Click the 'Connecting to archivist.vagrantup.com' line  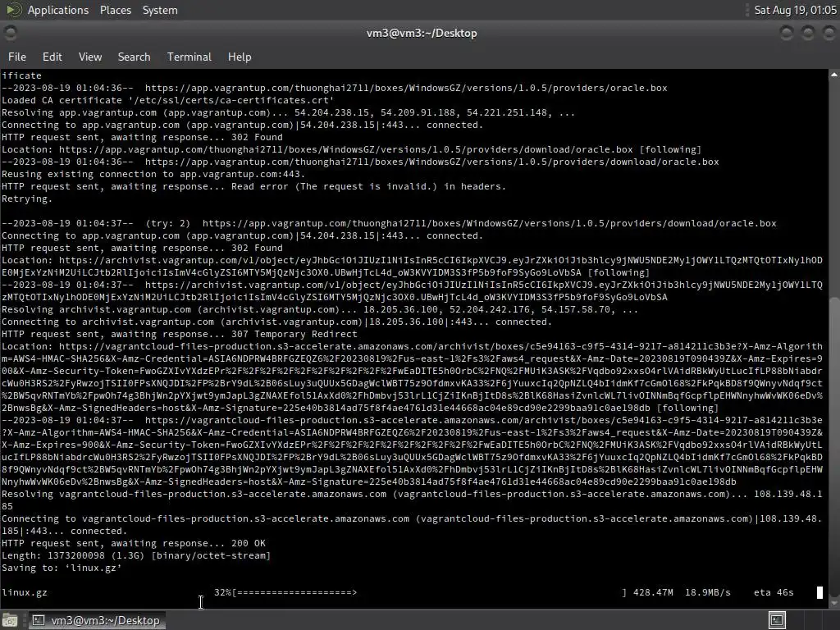point(276,322)
